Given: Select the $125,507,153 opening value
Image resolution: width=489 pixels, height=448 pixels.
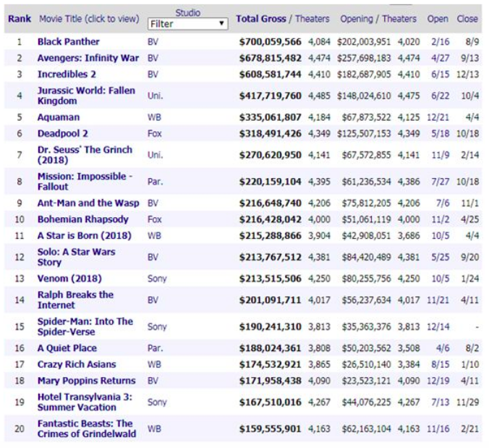Looking at the screenshot, I should (x=364, y=133).
